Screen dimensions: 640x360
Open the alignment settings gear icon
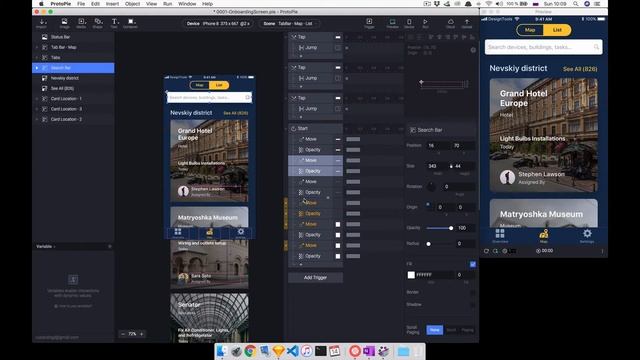pos(473,50)
